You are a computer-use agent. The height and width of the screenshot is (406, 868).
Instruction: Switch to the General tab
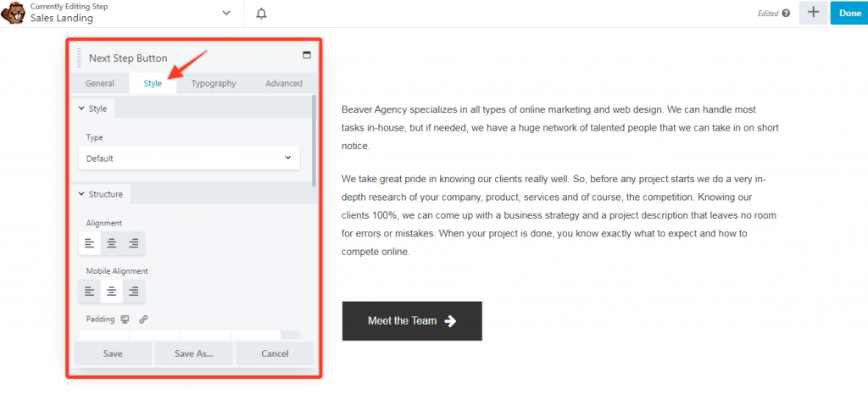(99, 83)
